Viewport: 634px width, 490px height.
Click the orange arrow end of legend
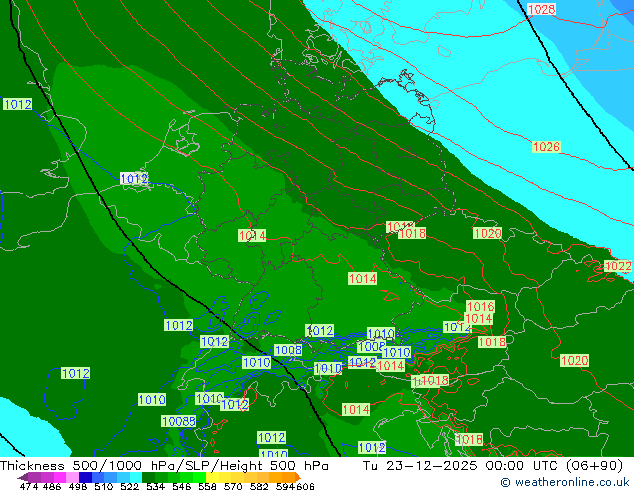coord(298,477)
